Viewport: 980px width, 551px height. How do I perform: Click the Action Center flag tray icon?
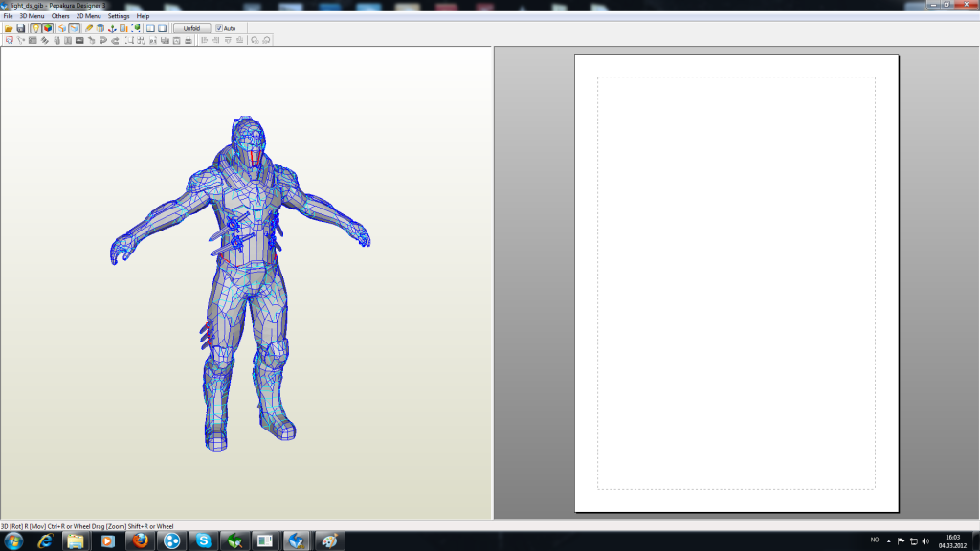901,541
